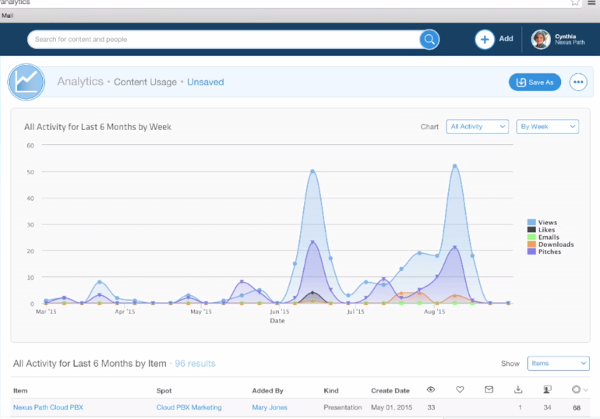Click the Mail menu item
This screenshot has height=419, width=600.
coord(7,16)
